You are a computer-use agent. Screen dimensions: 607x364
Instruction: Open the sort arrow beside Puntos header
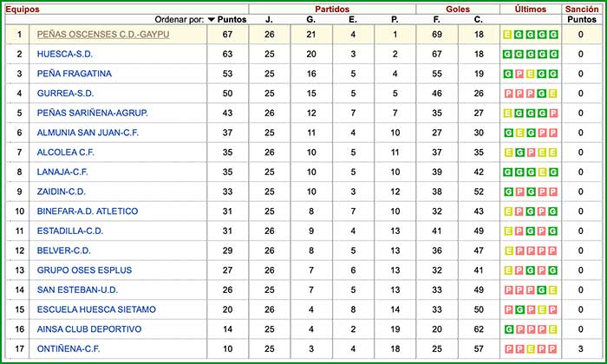point(212,18)
